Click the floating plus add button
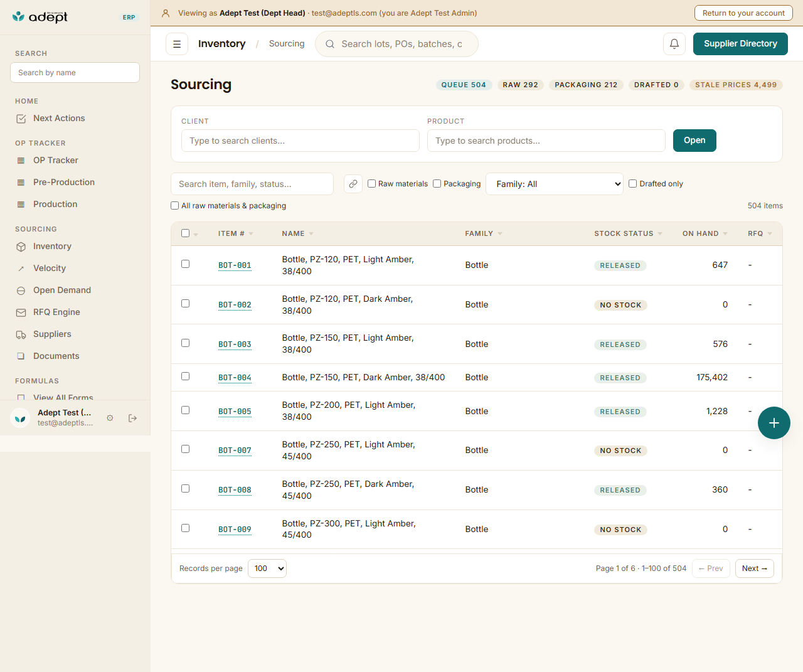Screen dimensions: 803x672 [x=774, y=423]
